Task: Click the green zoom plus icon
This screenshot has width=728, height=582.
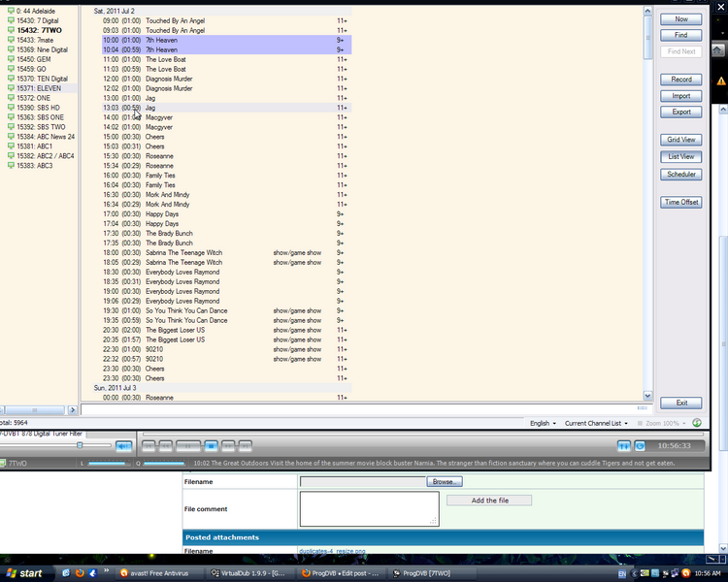Action: pyautogui.click(x=696, y=423)
